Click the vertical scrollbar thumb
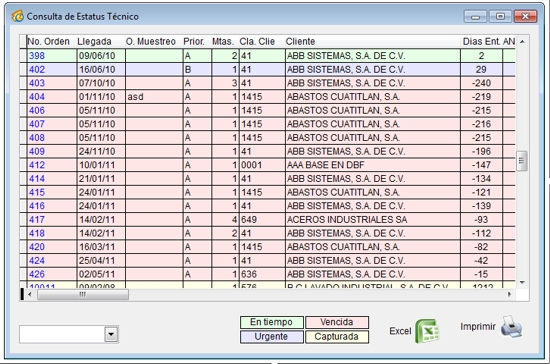 [x=522, y=161]
